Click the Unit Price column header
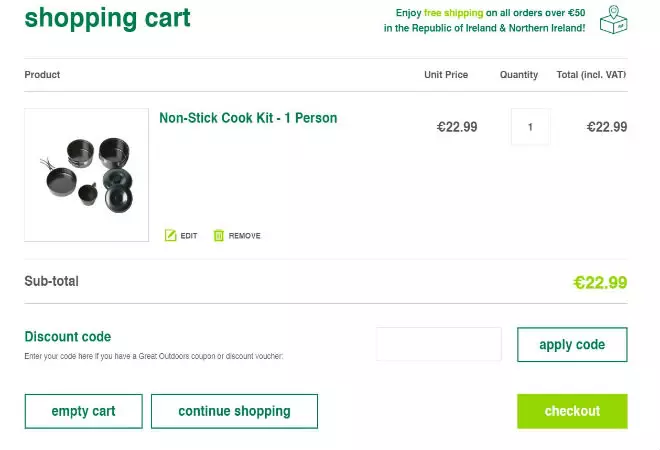660x450 pixels. (446, 75)
